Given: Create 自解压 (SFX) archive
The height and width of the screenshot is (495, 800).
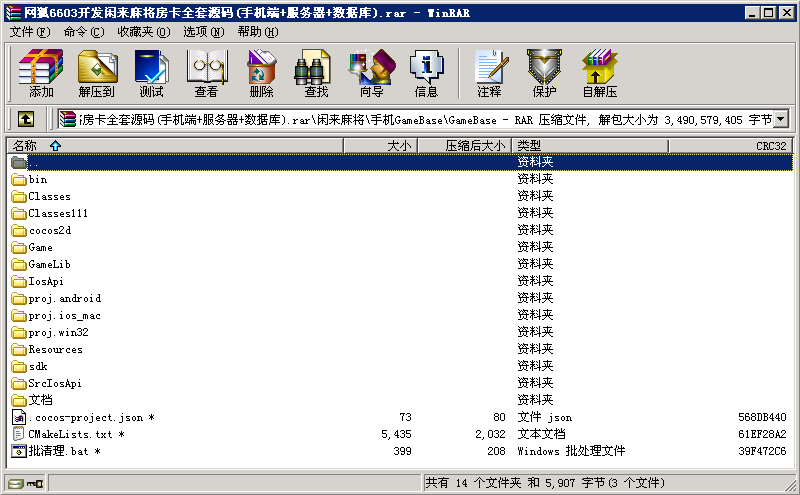Looking at the screenshot, I should pyautogui.click(x=600, y=73).
